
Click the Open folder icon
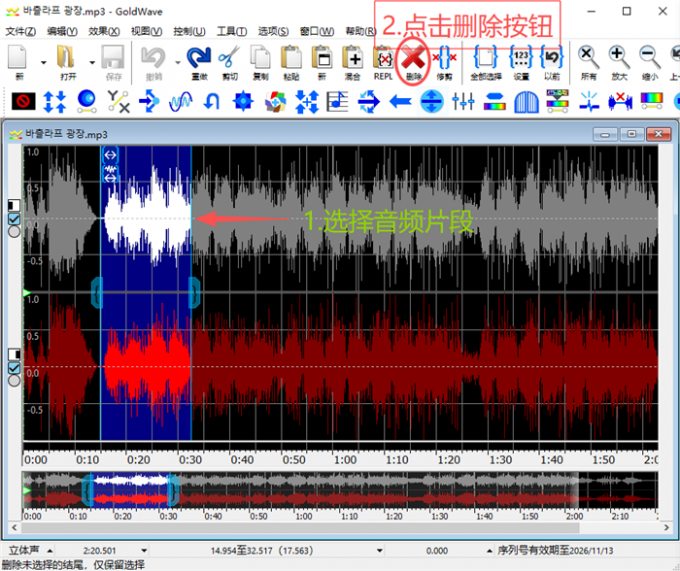pyautogui.click(x=67, y=60)
